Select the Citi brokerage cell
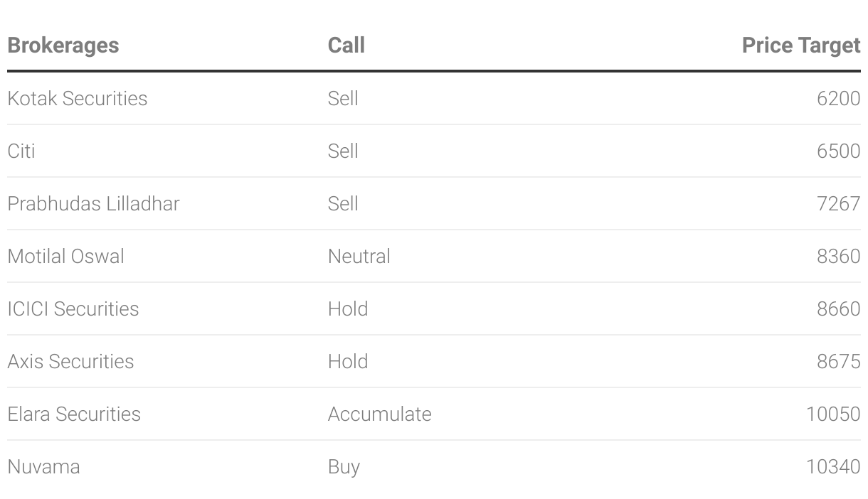This screenshot has width=868, height=499. pyautogui.click(x=21, y=151)
